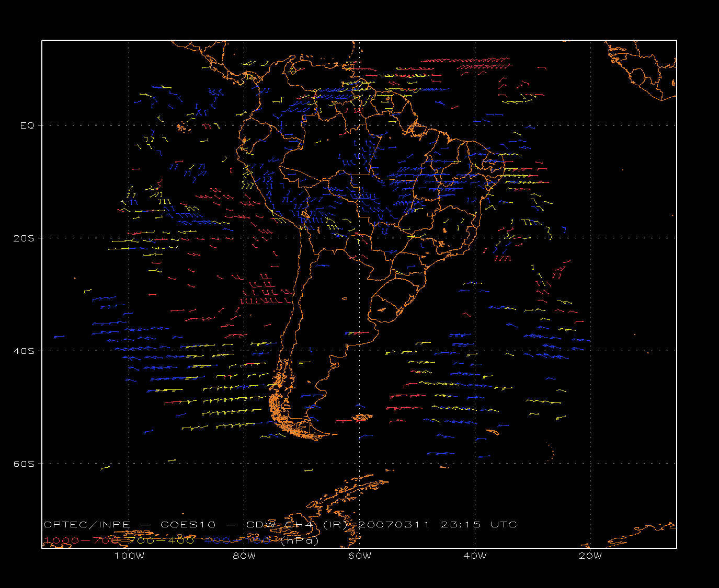Click the 40S latitude axis label

24,351
